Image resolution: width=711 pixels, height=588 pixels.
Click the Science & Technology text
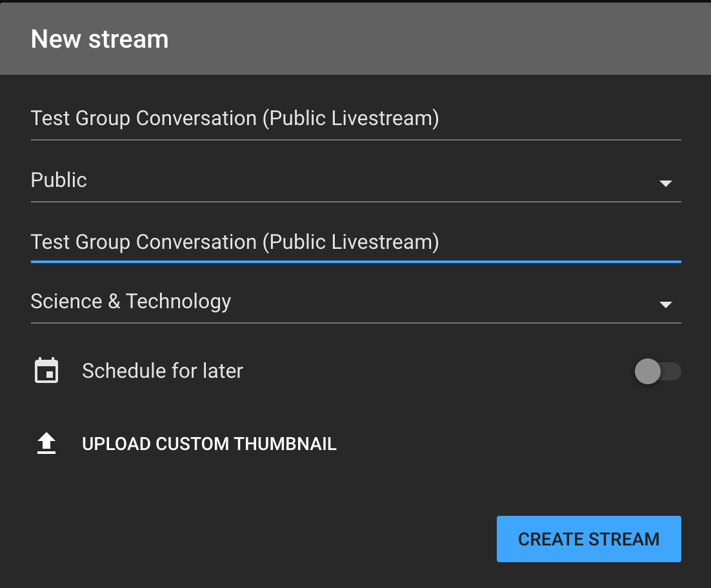click(x=130, y=302)
